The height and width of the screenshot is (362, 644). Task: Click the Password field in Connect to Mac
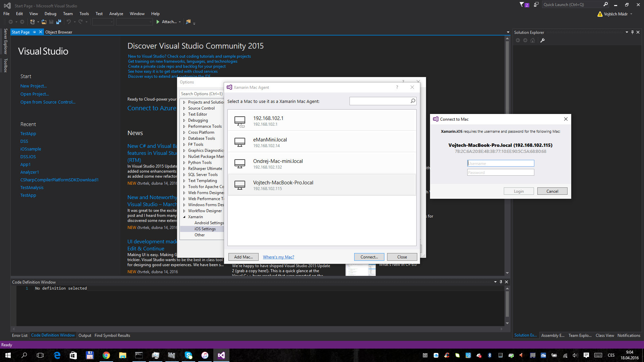500,172
